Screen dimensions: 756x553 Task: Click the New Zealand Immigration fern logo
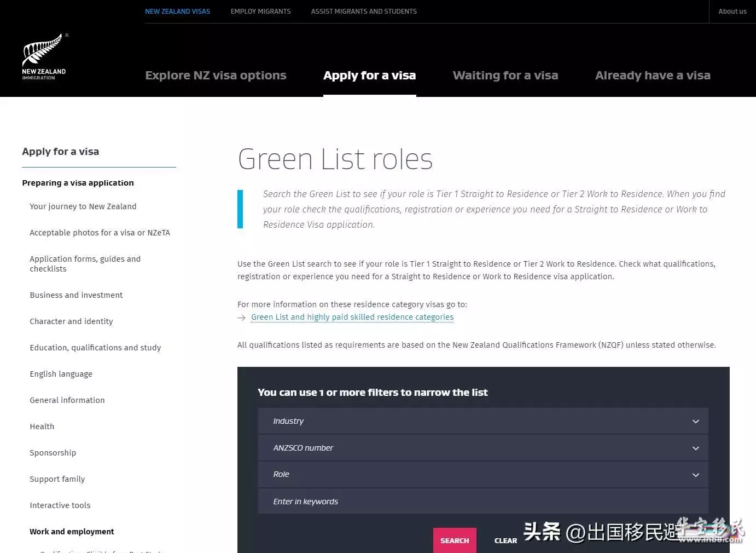[x=44, y=57]
